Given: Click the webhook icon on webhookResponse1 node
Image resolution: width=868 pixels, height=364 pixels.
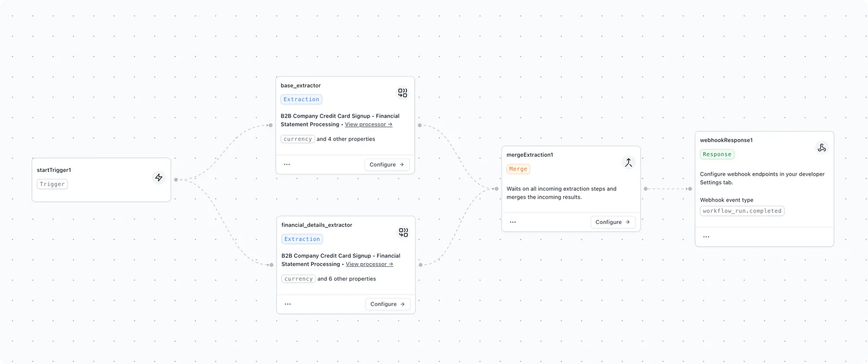Looking at the screenshot, I should 822,148.
